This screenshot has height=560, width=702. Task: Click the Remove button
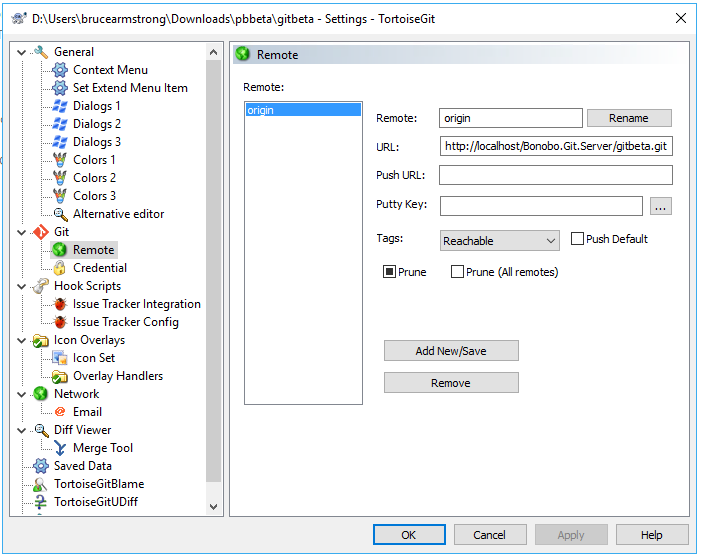pyautogui.click(x=451, y=383)
